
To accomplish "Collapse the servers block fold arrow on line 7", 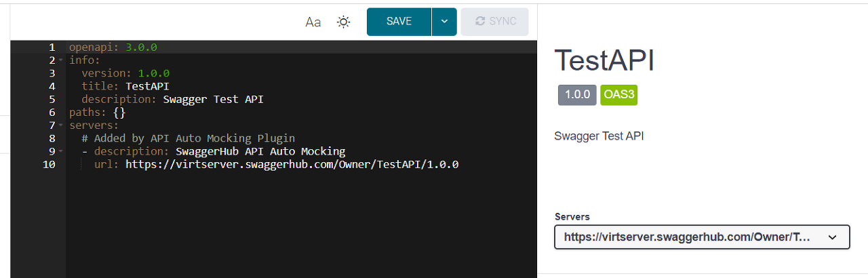I will (61, 125).
